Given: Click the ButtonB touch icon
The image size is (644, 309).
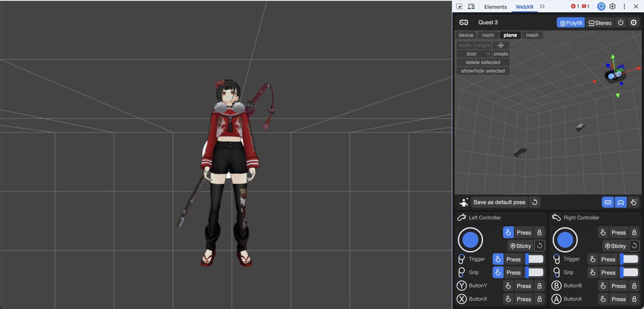Looking at the screenshot, I should (603, 286).
